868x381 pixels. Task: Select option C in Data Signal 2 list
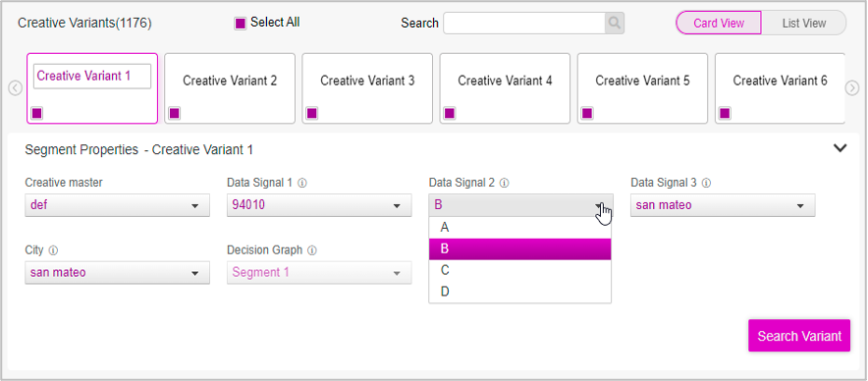point(519,270)
